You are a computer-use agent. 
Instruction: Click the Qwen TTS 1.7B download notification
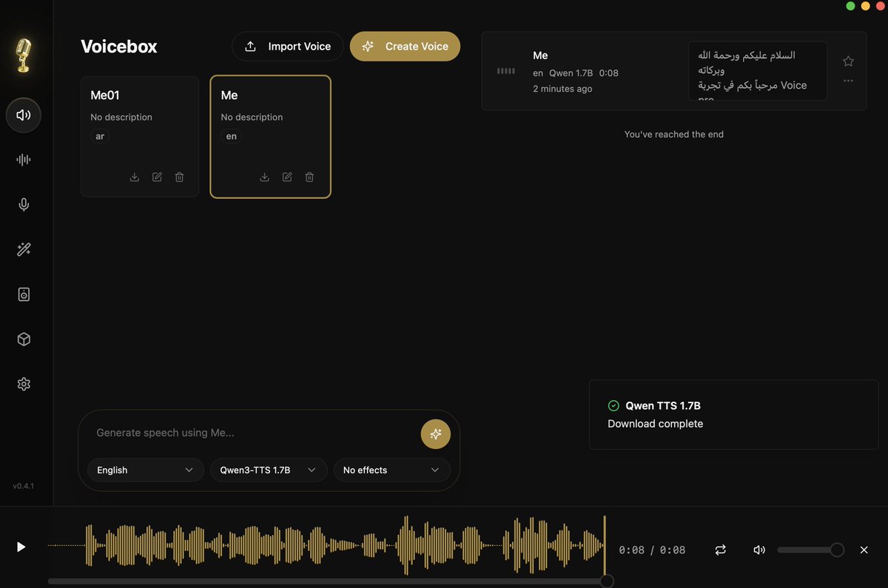[x=733, y=414]
